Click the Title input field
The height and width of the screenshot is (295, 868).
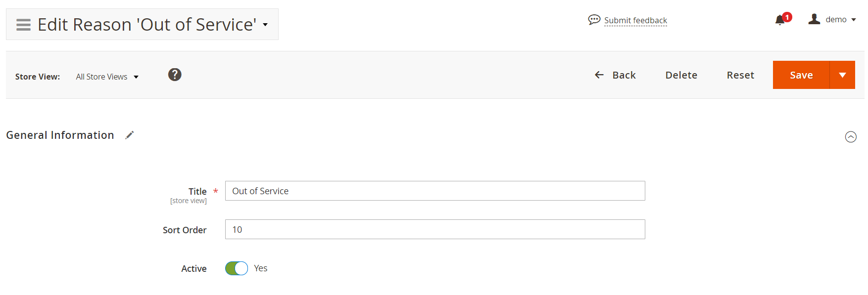click(434, 191)
